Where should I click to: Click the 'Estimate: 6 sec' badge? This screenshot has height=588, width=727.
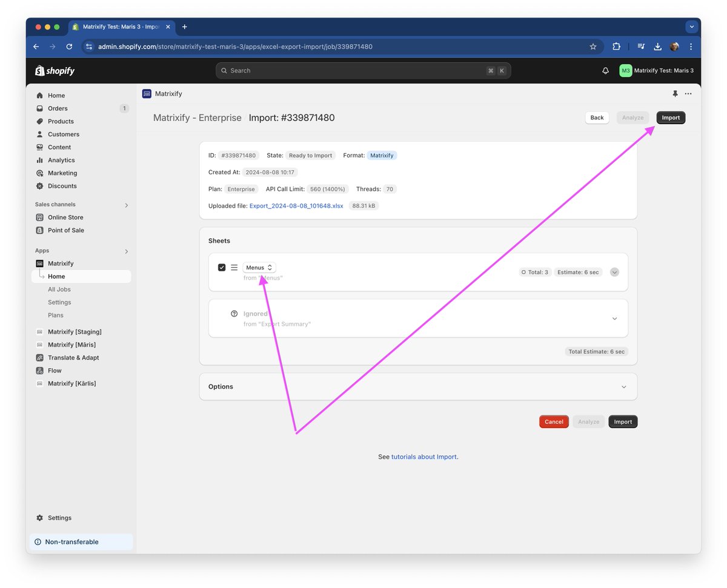pos(578,273)
